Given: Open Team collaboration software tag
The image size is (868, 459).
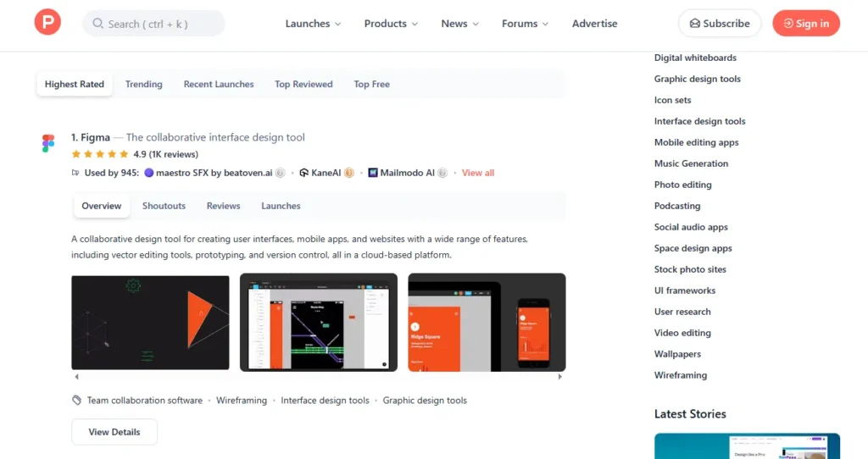Looking at the screenshot, I should [144, 401].
